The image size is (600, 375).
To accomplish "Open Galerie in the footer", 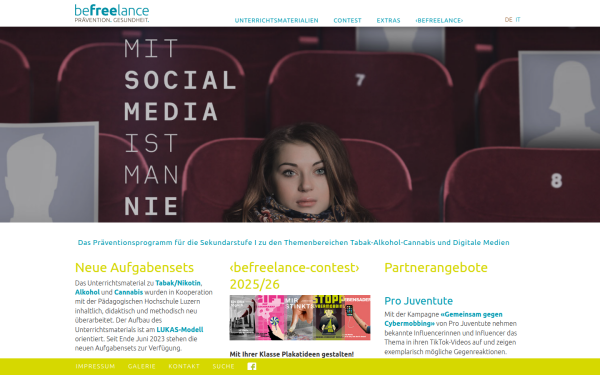I will (x=142, y=367).
